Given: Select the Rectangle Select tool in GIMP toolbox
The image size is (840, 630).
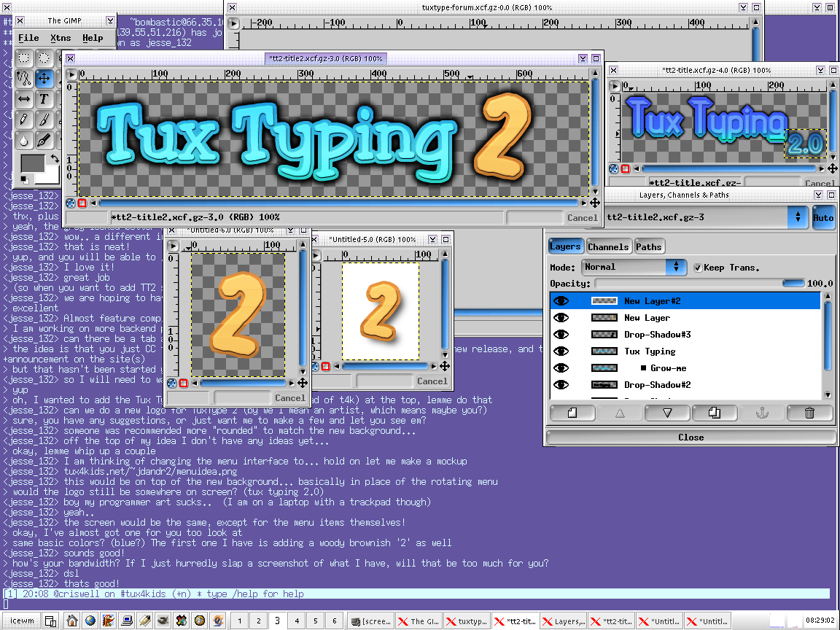Looking at the screenshot, I should [23, 58].
